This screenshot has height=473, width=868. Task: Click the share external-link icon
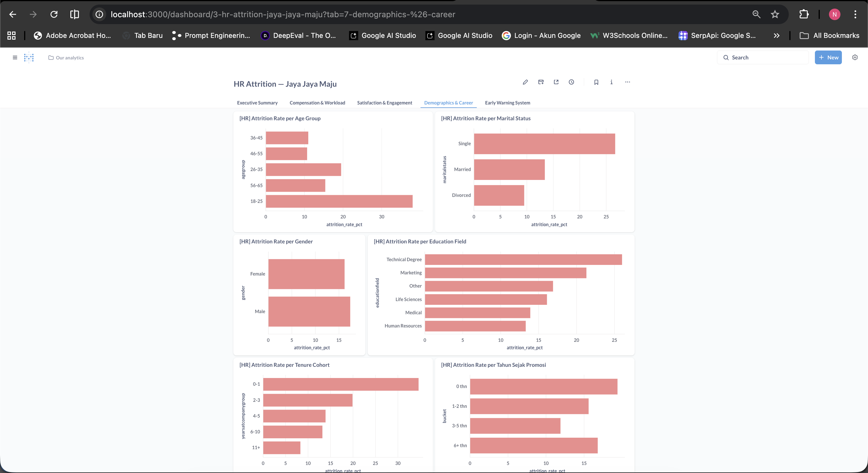click(556, 82)
